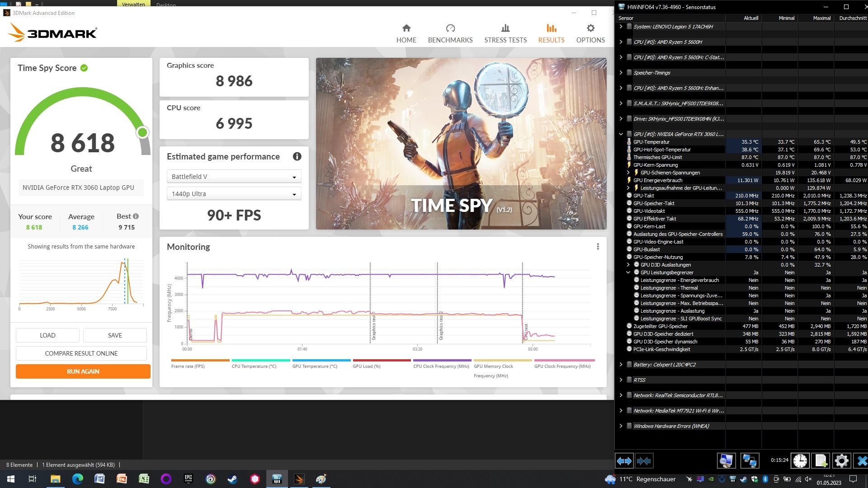Click the HWiNFO expand columns arrows icon

click(624, 461)
